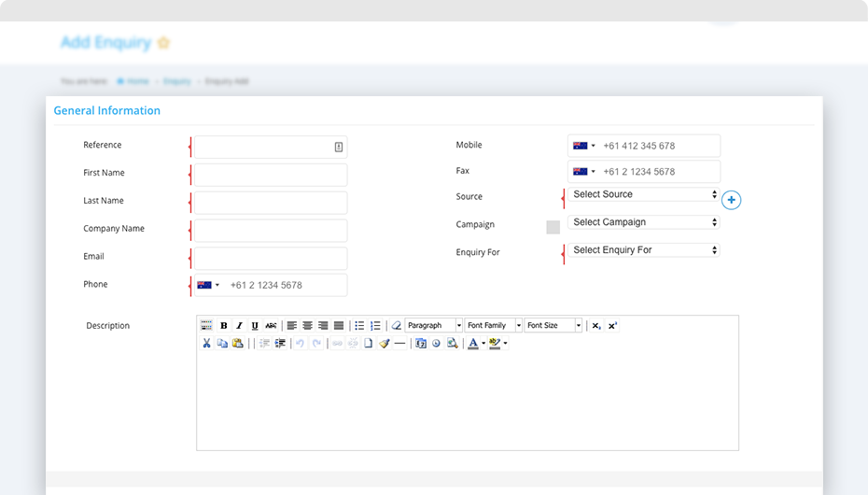Insert horizontal rule line
The image size is (868, 495).
tap(399, 344)
